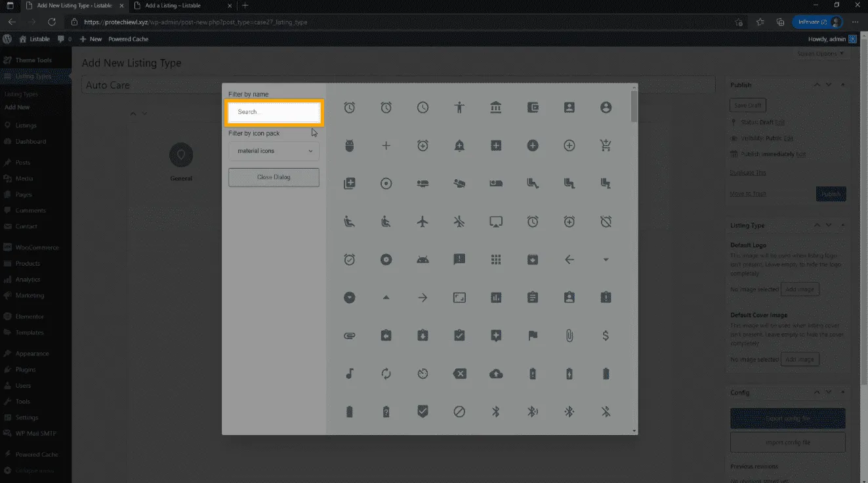Open browser favorites star icon
This screenshot has height=483, width=868.
pos(760,22)
